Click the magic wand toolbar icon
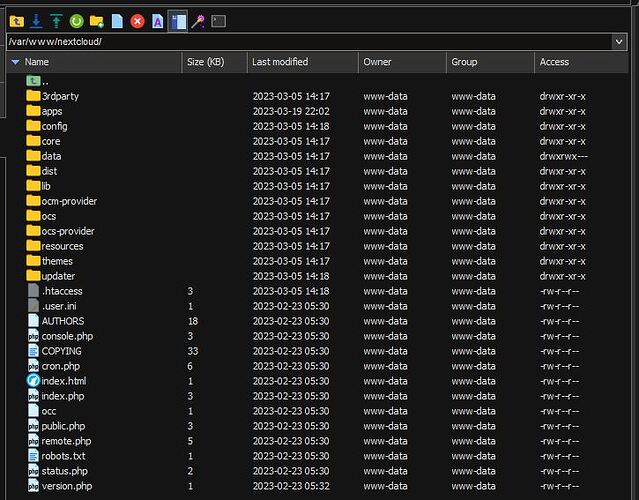The height and width of the screenshot is (500, 639). point(198,21)
